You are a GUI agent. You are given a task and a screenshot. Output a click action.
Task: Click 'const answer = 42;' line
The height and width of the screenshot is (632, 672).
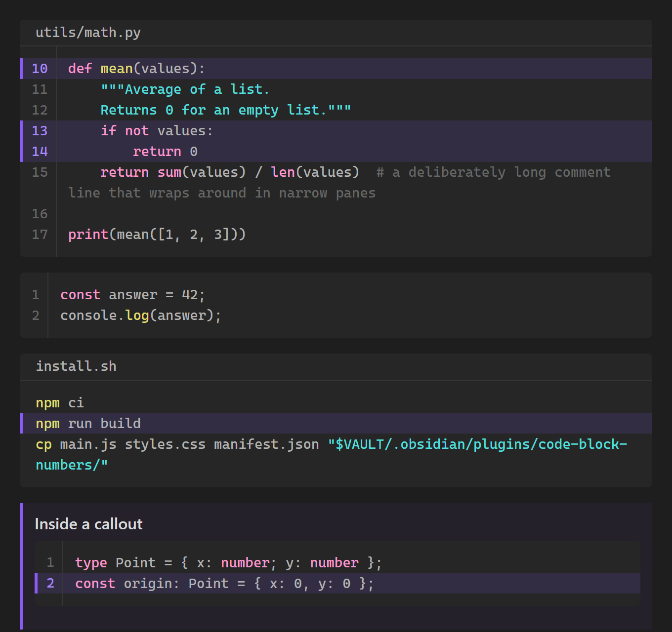click(132, 295)
